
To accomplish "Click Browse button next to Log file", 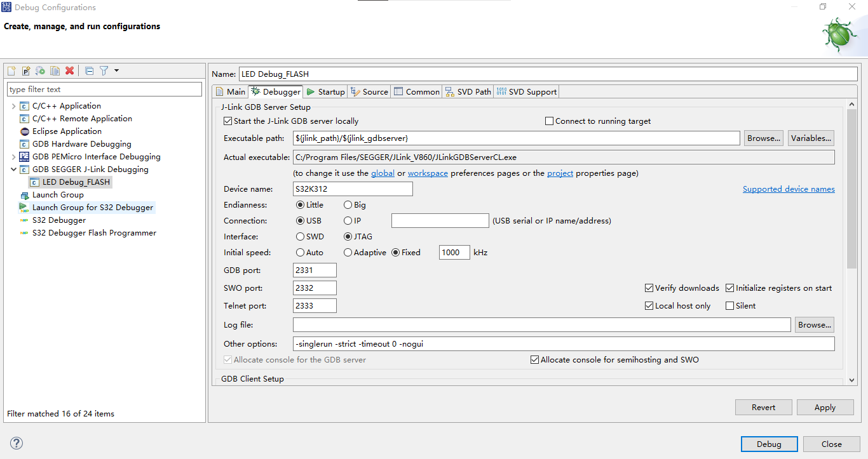I will click(815, 325).
